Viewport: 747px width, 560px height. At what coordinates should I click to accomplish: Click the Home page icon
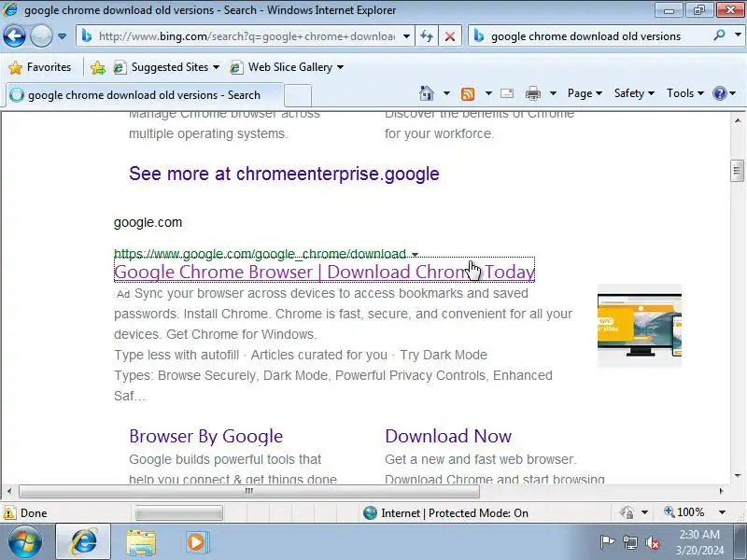point(427,93)
